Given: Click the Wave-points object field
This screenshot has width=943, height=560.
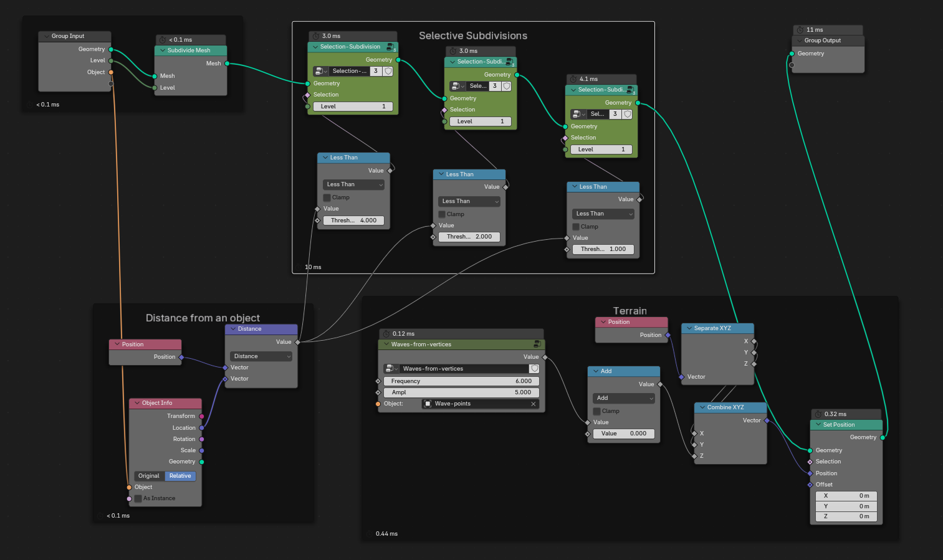Looking at the screenshot, I should pyautogui.click(x=481, y=404).
